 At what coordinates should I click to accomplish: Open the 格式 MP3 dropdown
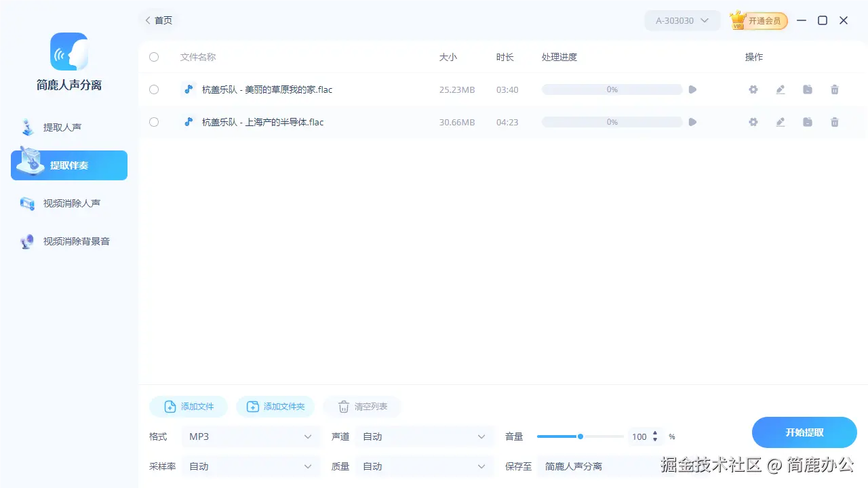click(251, 436)
